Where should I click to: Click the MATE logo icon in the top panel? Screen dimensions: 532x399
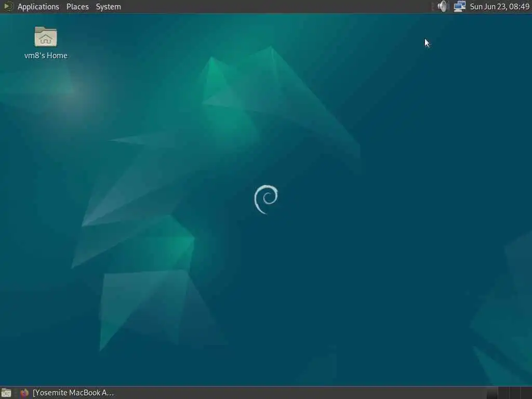[8, 6]
